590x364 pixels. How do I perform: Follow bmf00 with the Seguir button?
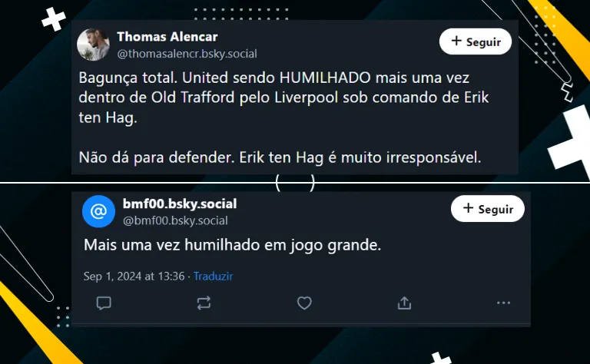pyautogui.click(x=488, y=208)
